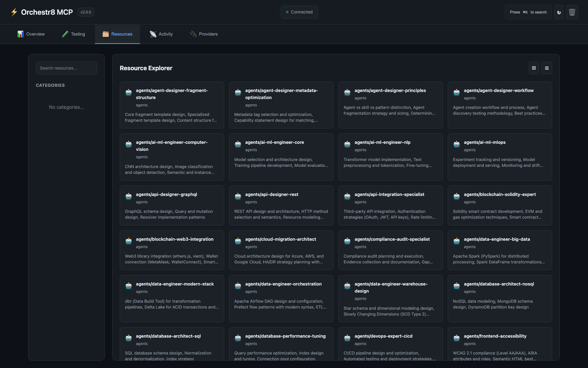Open agents/cloud-migration-architect title
Viewport: 588px width, 368px height.
281,239
